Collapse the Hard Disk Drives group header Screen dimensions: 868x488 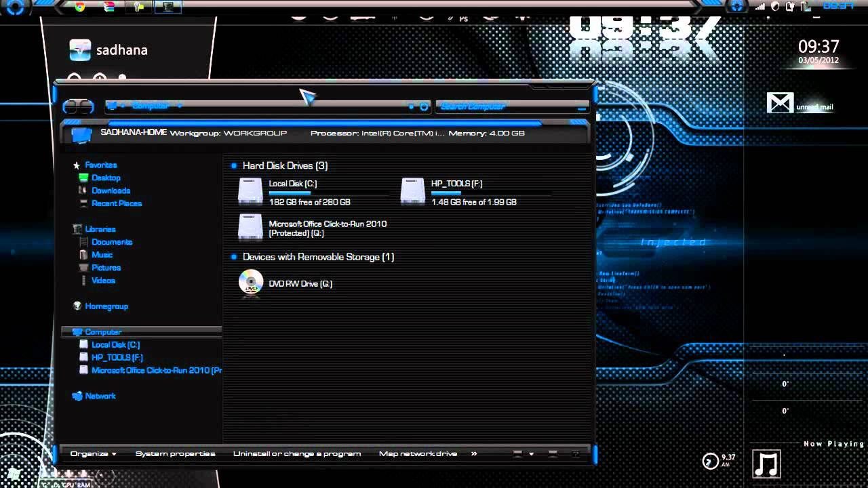pos(285,165)
